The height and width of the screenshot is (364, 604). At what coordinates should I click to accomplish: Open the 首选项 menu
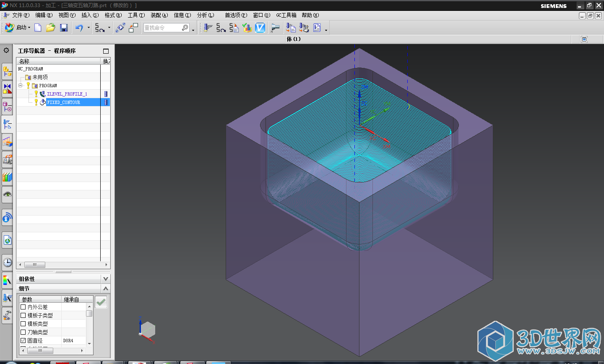point(236,15)
